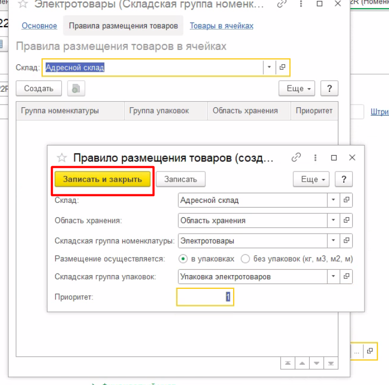Expand top Склад Адресной склад dropdown
Screen dimensions: 389x385
(269, 67)
